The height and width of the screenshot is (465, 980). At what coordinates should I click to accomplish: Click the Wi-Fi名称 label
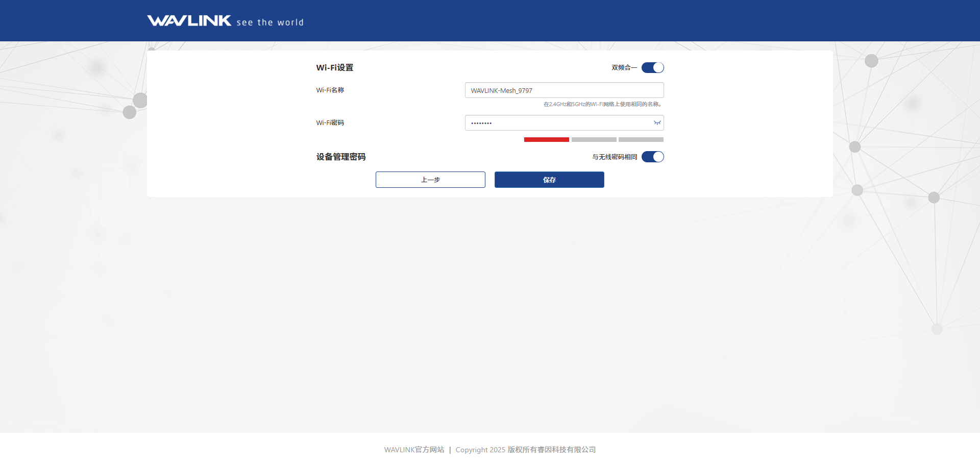pyautogui.click(x=330, y=90)
